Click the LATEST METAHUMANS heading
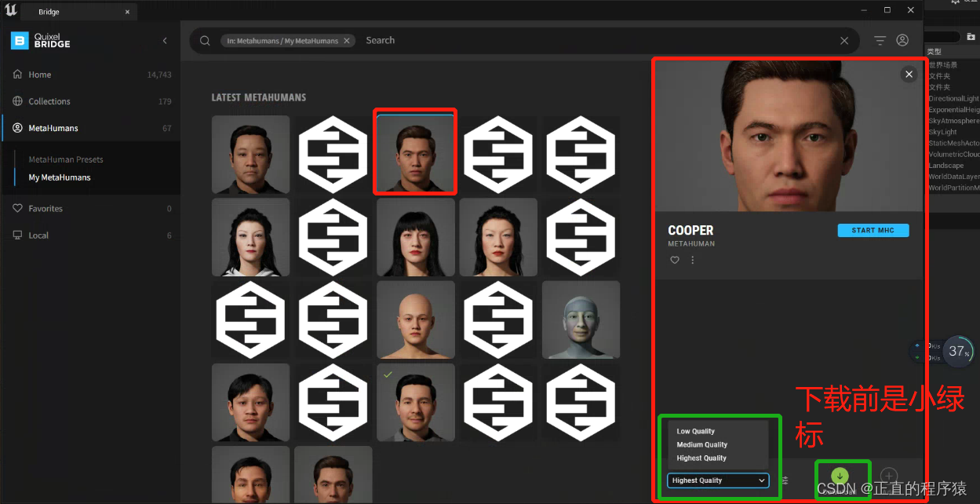 click(259, 97)
